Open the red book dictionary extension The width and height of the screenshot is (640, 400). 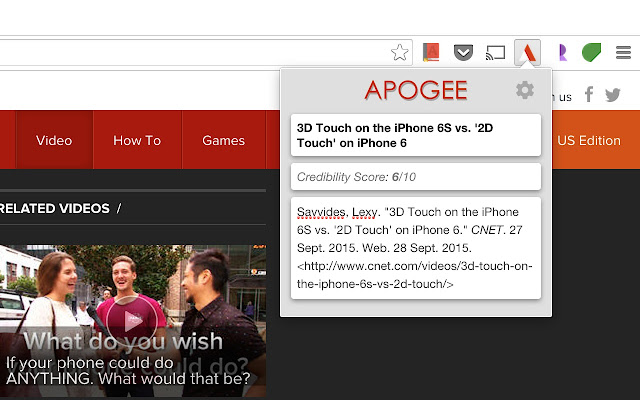[431, 52]
